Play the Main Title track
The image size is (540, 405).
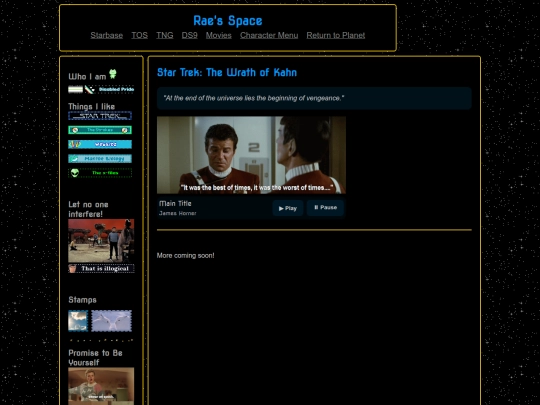[x=288, y=208]
